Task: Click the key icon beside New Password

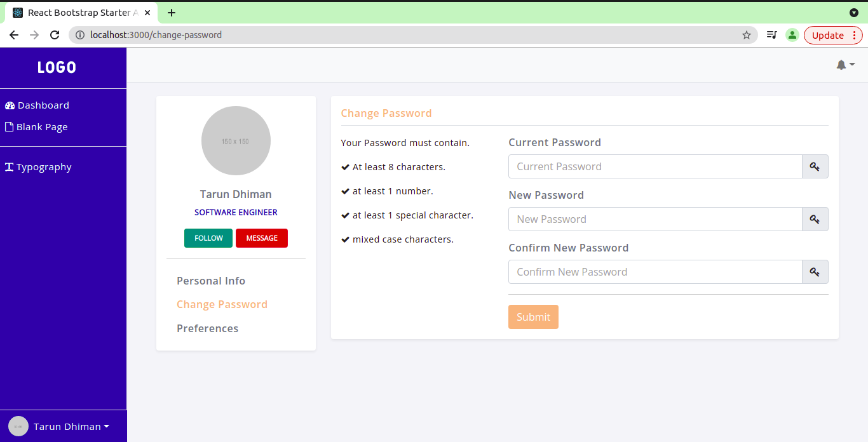Action: point(815,219)
